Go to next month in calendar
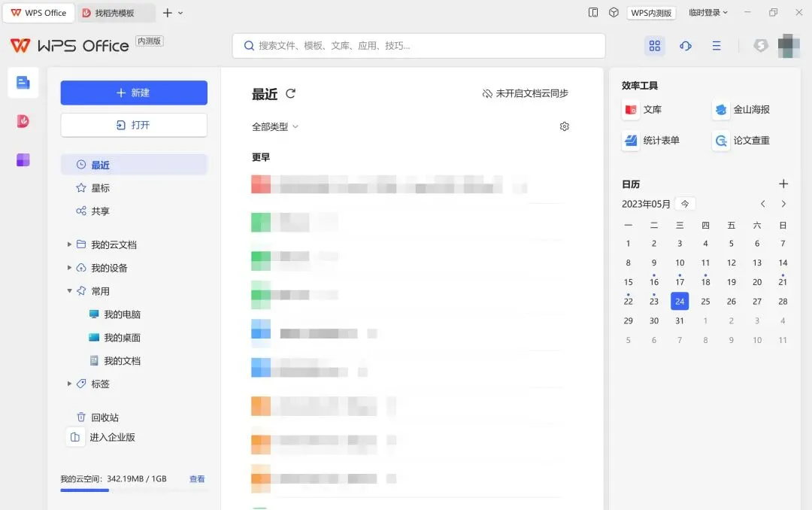This screenshot has height=510, width=812. [x=783, y=204]
